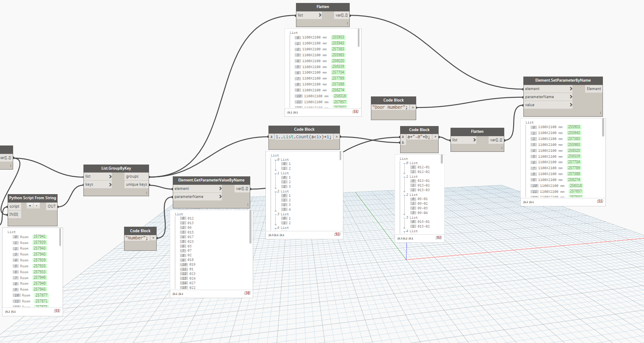Select value '09-04' in the door number list

(x=423, y=213)
